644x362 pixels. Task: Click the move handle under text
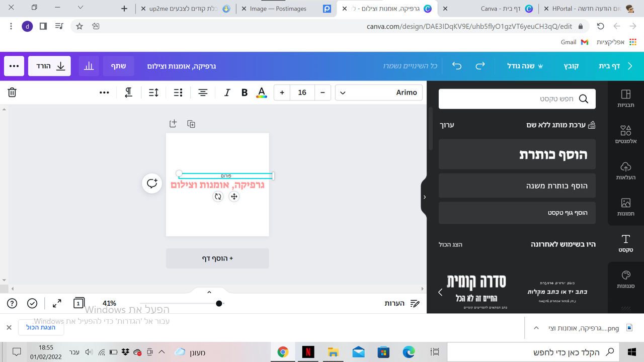point(234,197)
